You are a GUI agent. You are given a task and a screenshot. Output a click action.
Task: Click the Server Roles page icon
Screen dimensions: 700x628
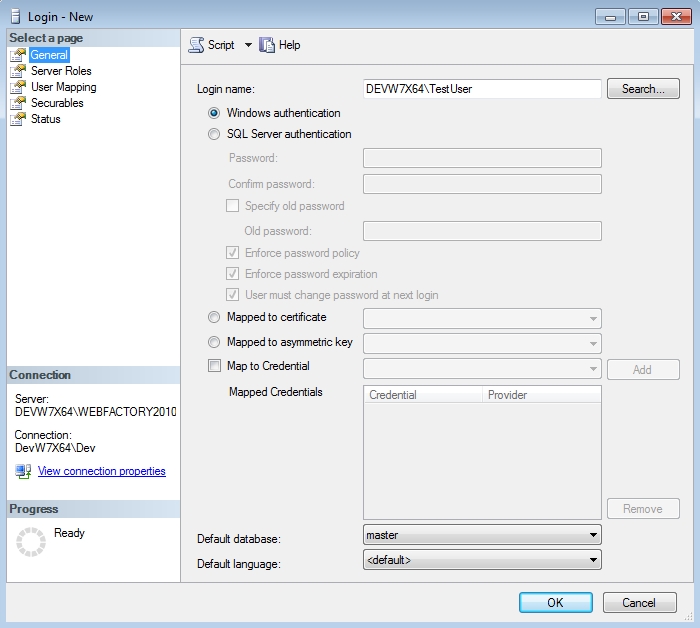(x=17, y=71)
